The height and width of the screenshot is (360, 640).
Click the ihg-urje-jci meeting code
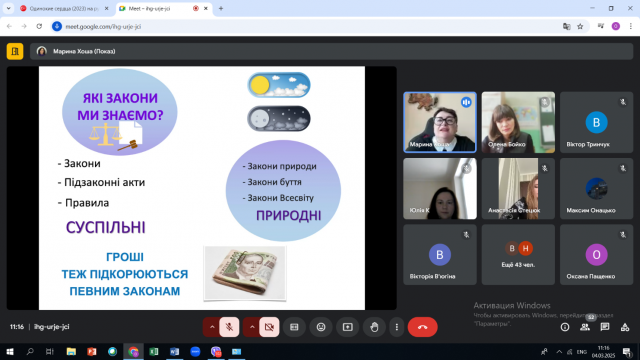(x=52, y=327)
